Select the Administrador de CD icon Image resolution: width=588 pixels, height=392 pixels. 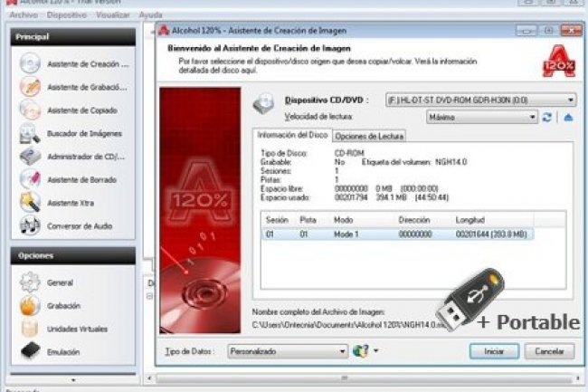click(30, 156)
